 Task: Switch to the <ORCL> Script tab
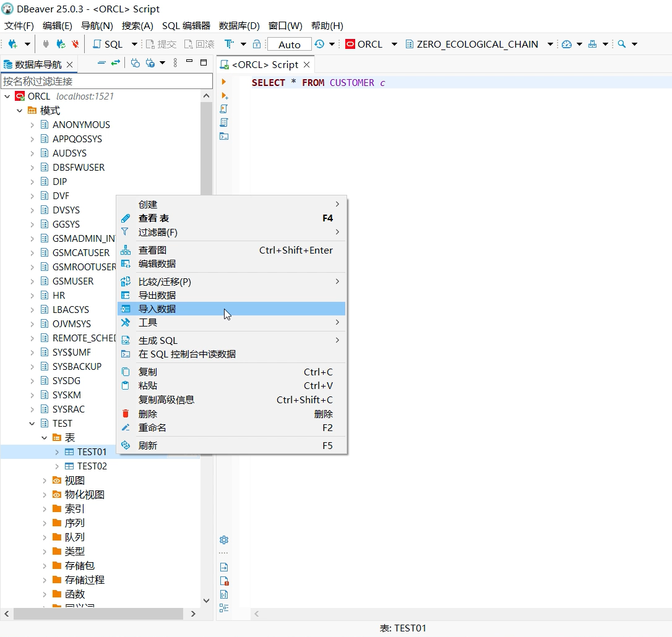pos(265,65)
